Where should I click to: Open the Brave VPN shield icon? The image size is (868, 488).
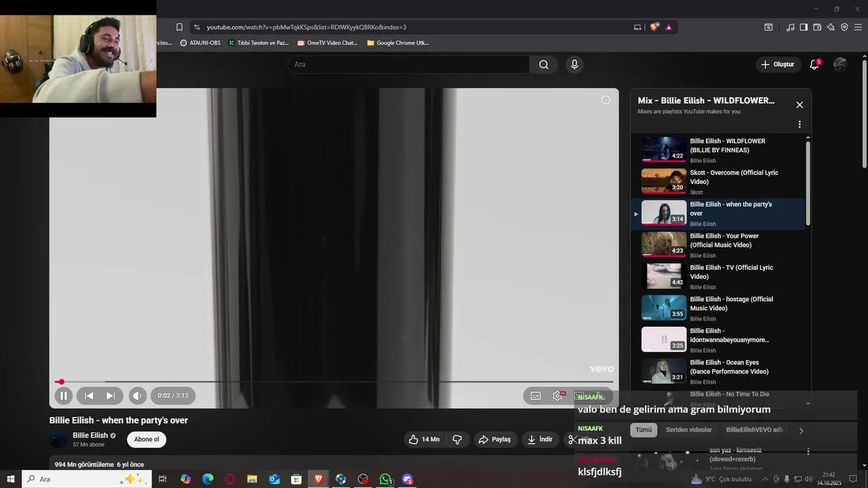[x=844, y=27]
